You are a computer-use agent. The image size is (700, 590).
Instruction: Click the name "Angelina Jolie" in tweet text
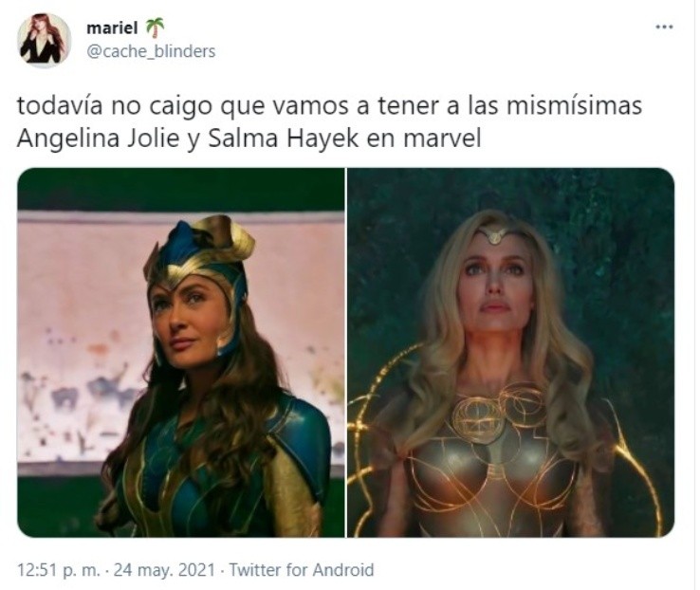coord(99,138)
